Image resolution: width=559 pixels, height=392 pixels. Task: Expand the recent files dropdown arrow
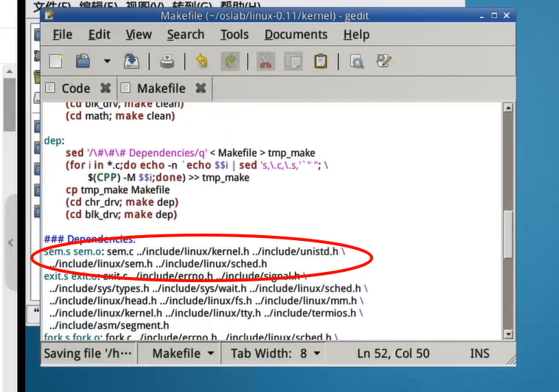[x=107, y=62]
